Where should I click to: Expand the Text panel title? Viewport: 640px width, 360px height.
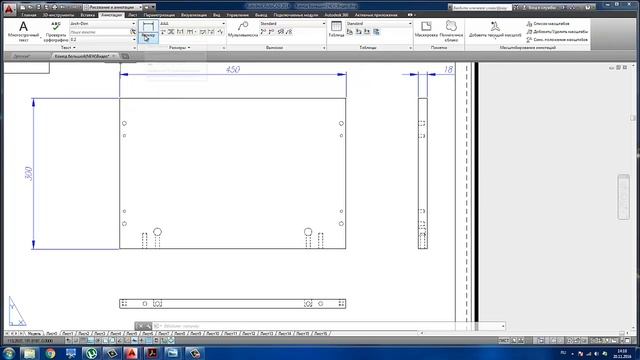[68, 48]
